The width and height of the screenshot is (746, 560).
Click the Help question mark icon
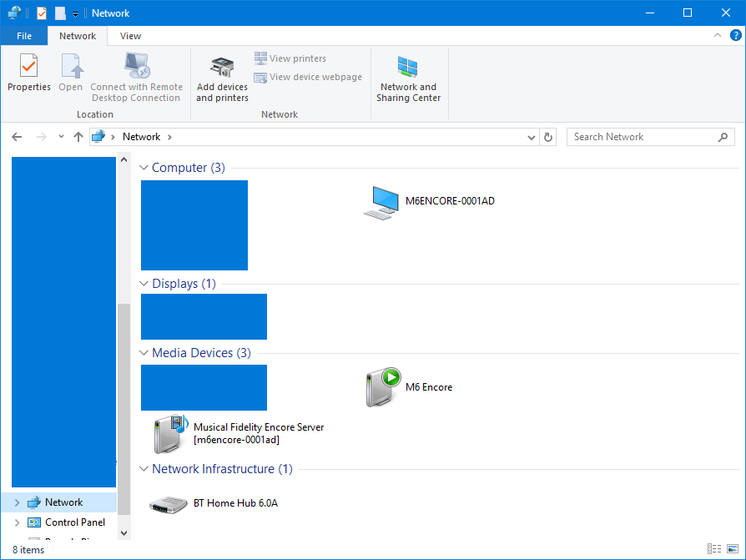coord(735,36)
